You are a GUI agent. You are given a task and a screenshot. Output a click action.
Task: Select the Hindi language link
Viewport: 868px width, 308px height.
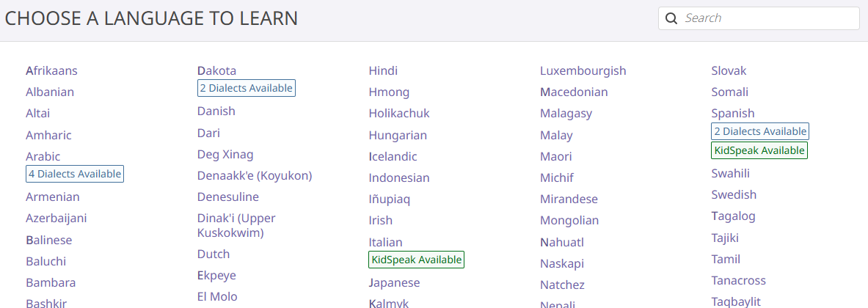[383, 71]
